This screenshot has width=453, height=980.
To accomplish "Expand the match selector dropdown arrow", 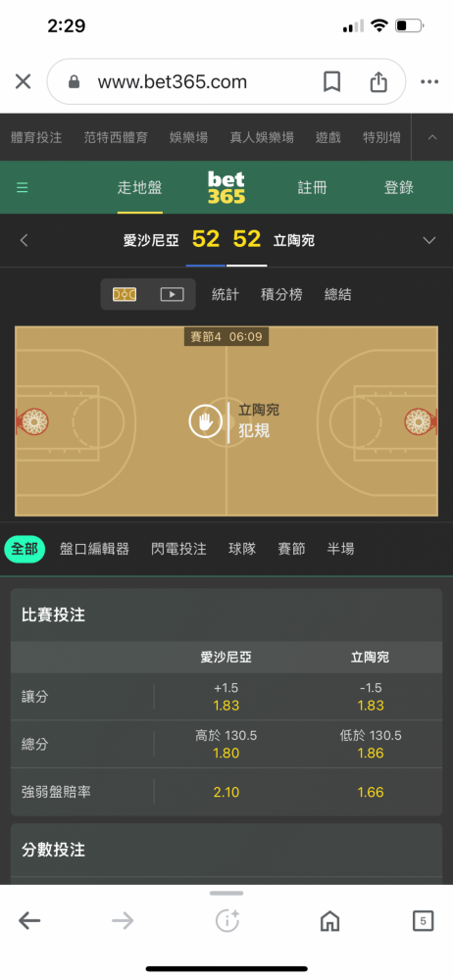I will [429, 241].
